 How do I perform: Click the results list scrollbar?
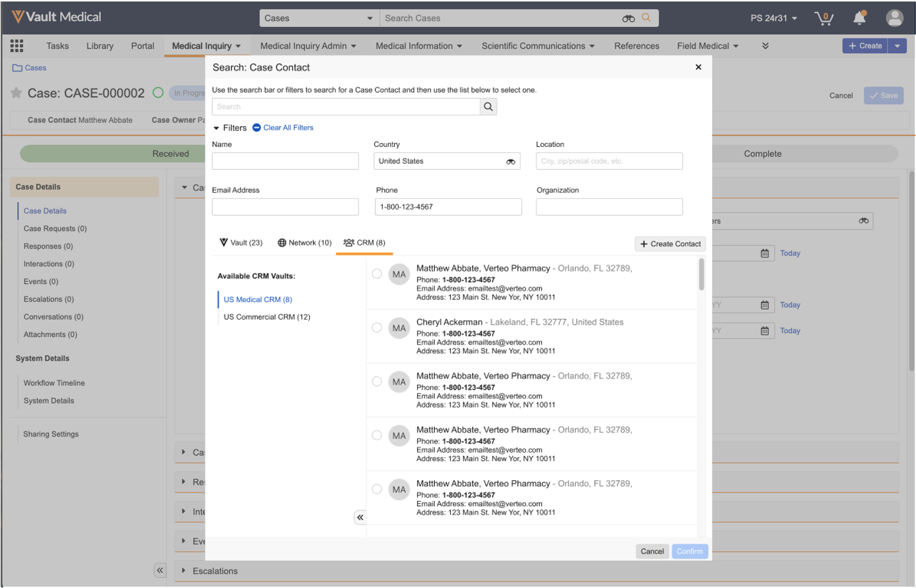[x=701, y=275]
